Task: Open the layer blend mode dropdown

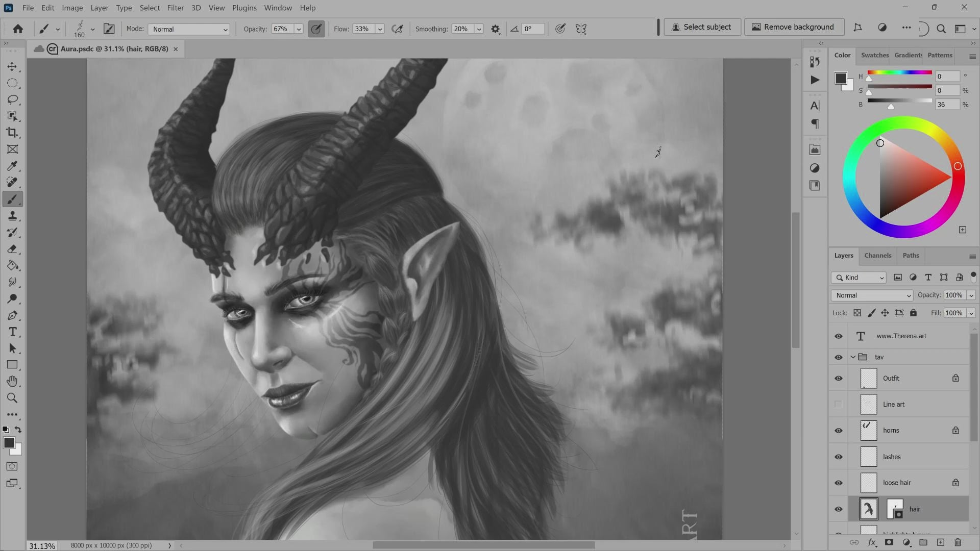Action: (872, 295)
